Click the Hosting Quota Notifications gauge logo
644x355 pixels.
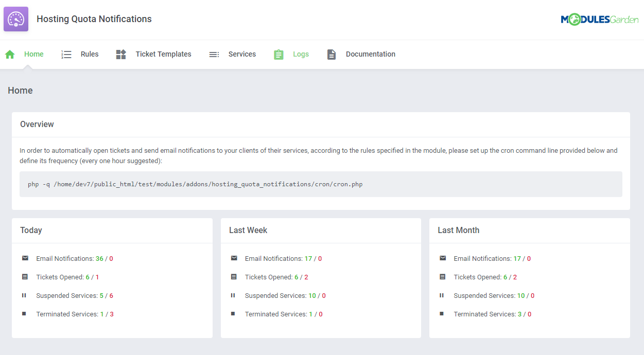pos(16,19)
